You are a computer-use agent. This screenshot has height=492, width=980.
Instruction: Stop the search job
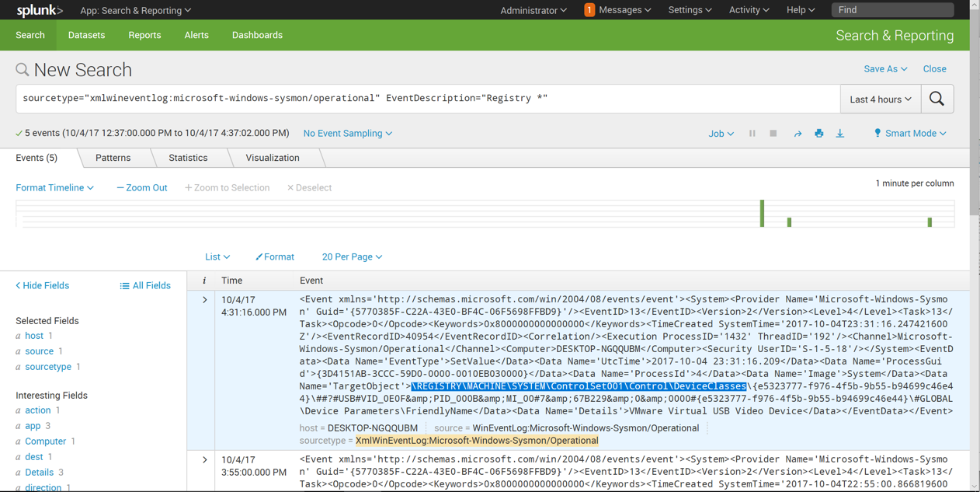tap(773, 134)
